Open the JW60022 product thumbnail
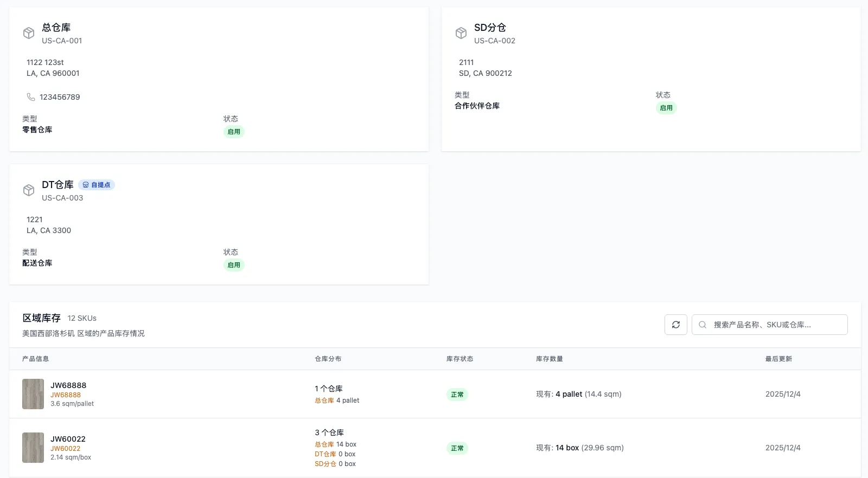This screenshot has width=868, height=478. click(33, 448)
